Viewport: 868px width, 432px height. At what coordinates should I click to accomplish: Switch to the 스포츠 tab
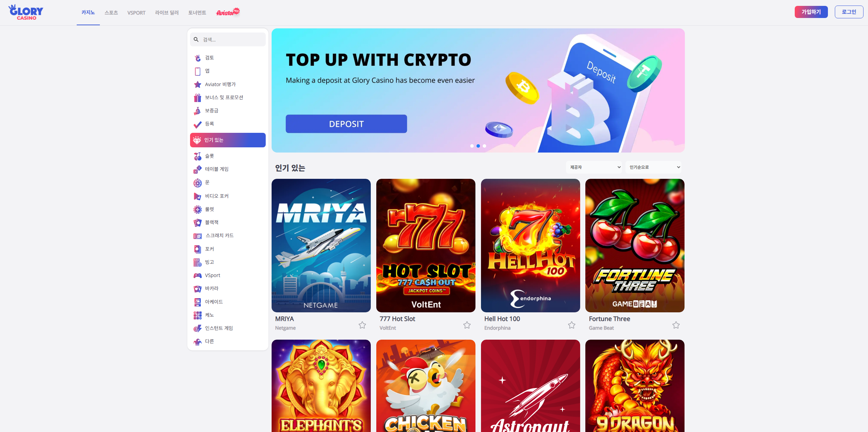coord(111,12)
